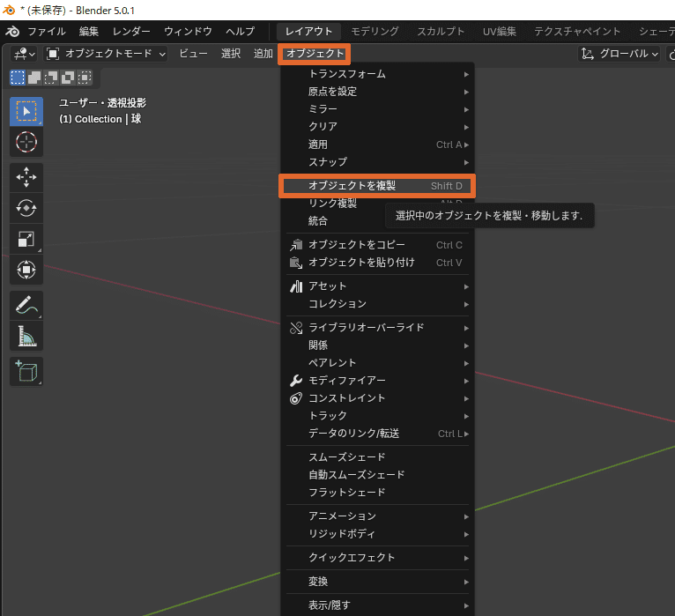The height and width of the screenshot is (616, 675).
Task: Expand the データのリンク/転送 submenu
Action: (377, 434)
